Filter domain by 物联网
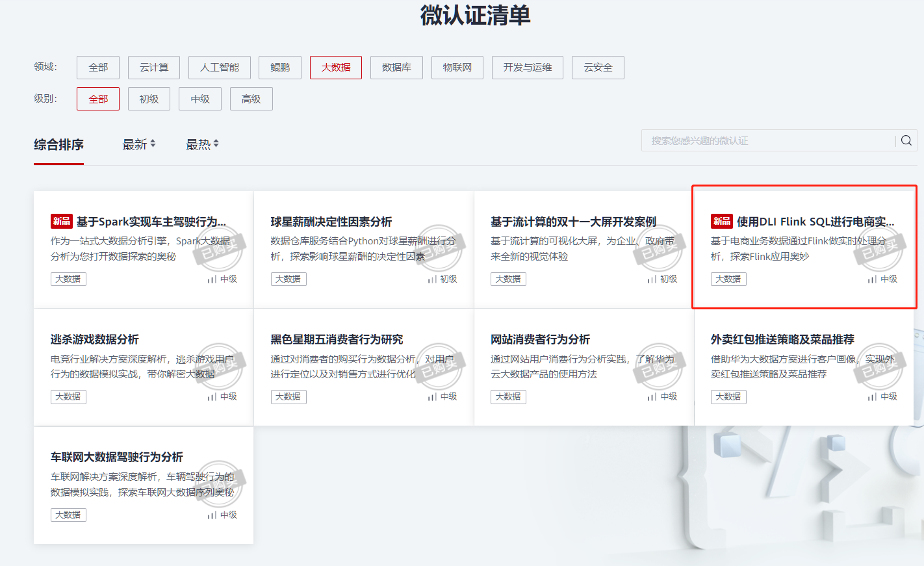The width and height of the screenshot is (924, 566). pyautogui.click(x=457, y=68)
